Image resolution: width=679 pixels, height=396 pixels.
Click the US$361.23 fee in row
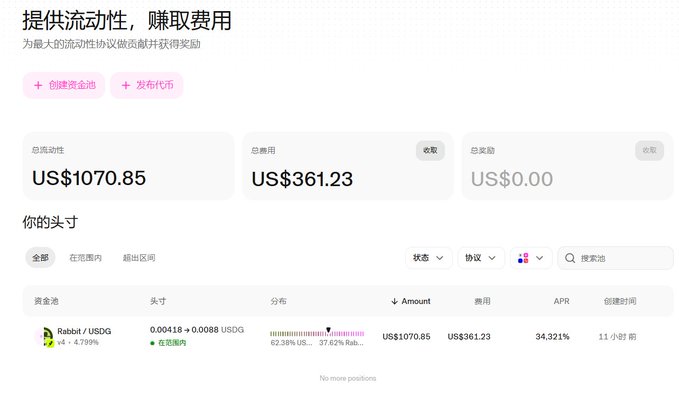469,337
